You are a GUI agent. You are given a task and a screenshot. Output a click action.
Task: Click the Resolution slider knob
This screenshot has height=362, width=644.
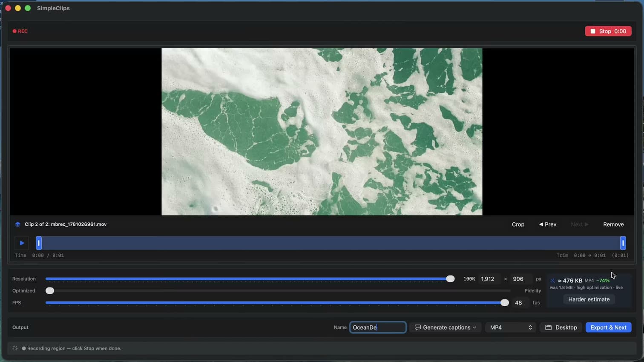point(450,279)
